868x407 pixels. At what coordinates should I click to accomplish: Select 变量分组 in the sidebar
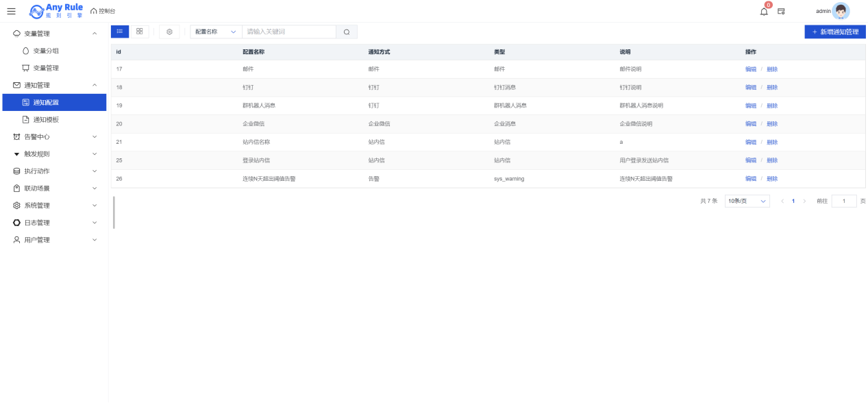46,51
